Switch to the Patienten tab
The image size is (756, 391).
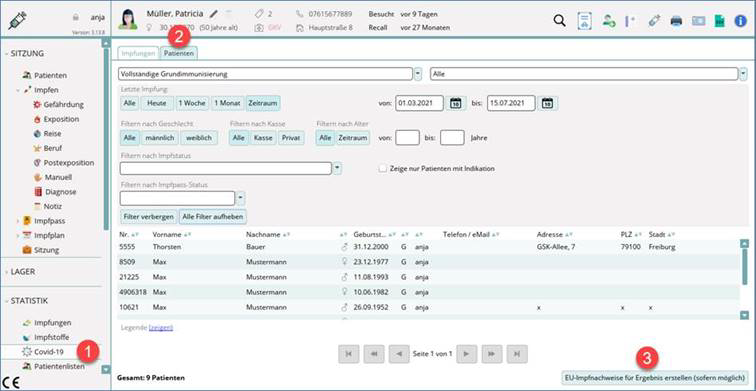coord(179,54)
